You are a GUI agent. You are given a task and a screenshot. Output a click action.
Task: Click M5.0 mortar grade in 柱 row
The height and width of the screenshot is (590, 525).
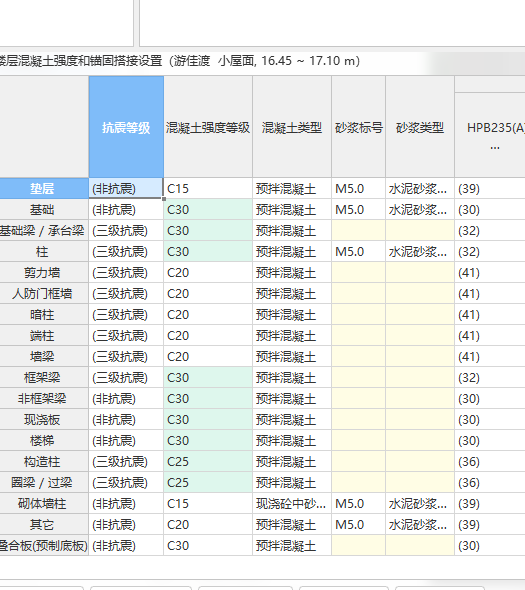point(358,252)
